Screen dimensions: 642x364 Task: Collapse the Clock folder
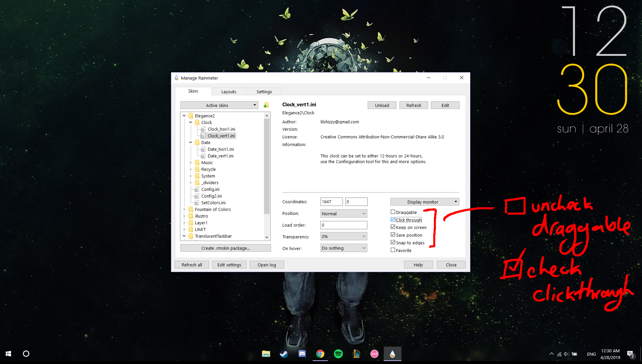pyautogui.click(x=190, y=122)
